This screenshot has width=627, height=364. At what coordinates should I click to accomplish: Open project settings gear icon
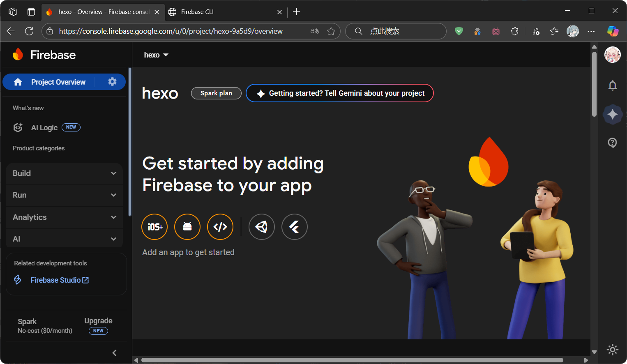point(112,82)
